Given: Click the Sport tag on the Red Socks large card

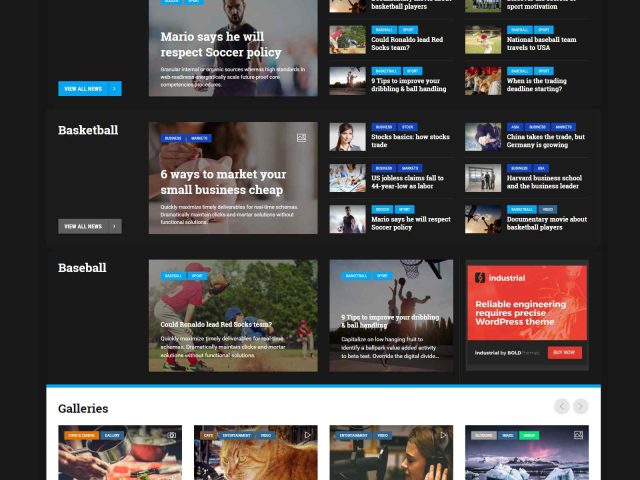Looking at the screenshot, I should point(197,276).
